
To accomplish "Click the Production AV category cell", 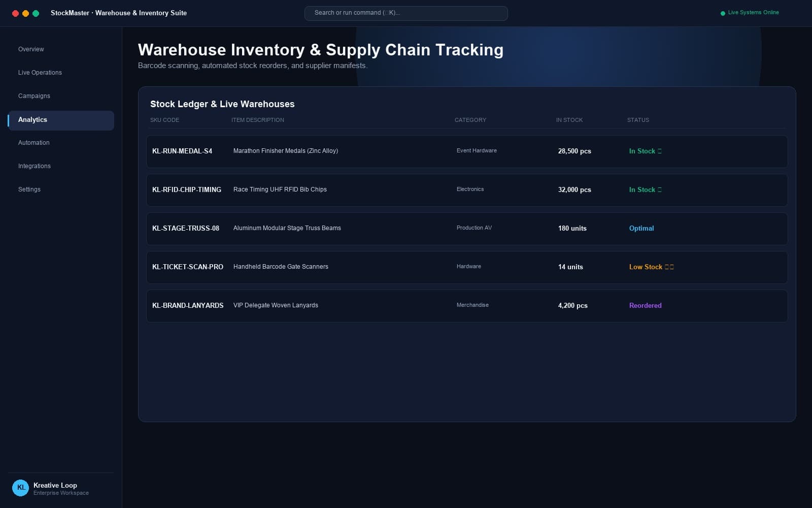I will [x=474, y=228].
